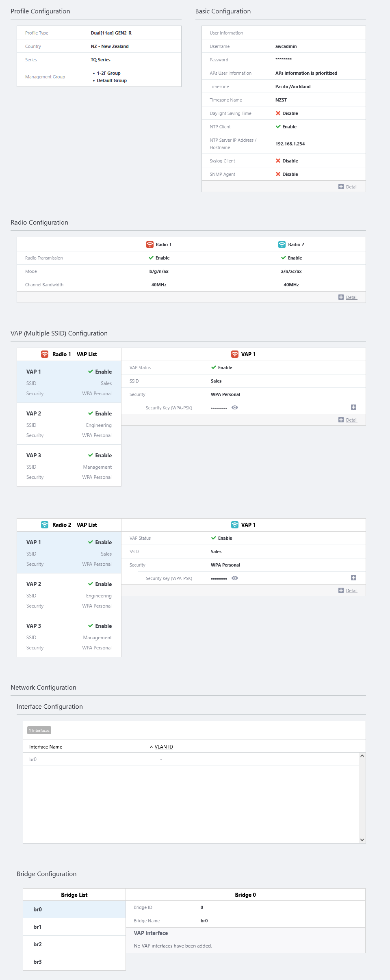Sort interfaces by VLAN ID column
Viewport: 390px width, 980px height.
(x=163, y=747)
